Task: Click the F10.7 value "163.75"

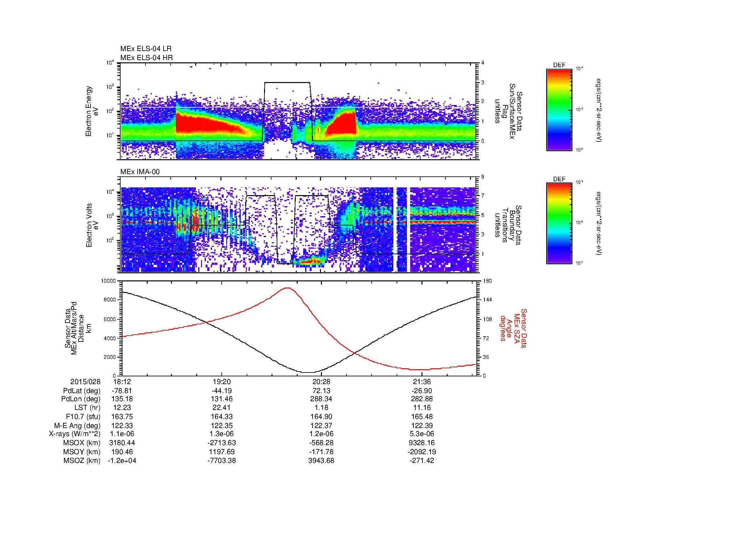Action: 122,416
